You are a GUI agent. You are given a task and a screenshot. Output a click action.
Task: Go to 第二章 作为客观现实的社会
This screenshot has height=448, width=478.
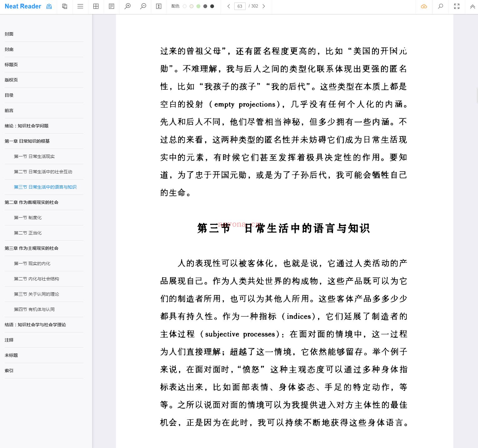pyautogui.click(x=32, y=202)
